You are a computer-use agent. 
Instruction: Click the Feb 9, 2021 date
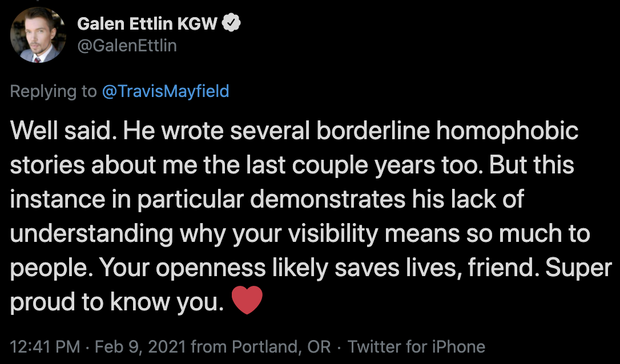[140, 347]
